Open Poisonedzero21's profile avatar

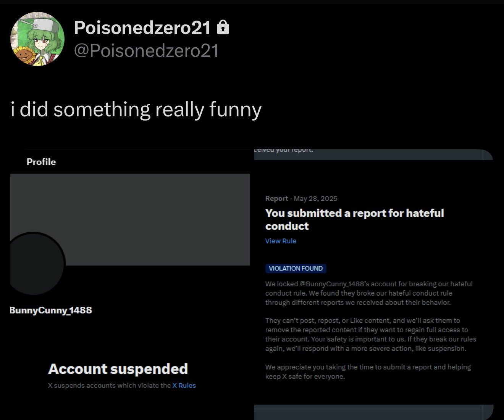[37, 39]
